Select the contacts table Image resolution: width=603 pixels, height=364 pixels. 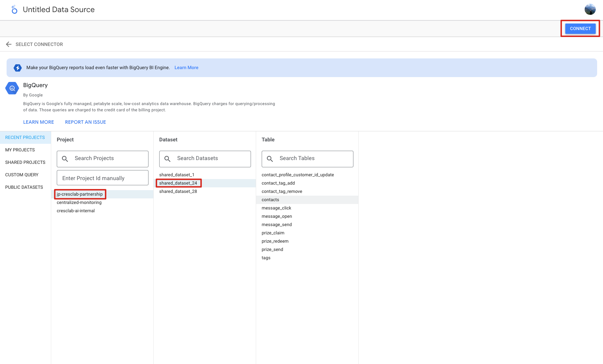pyautogui.click(x=307, y=200)
